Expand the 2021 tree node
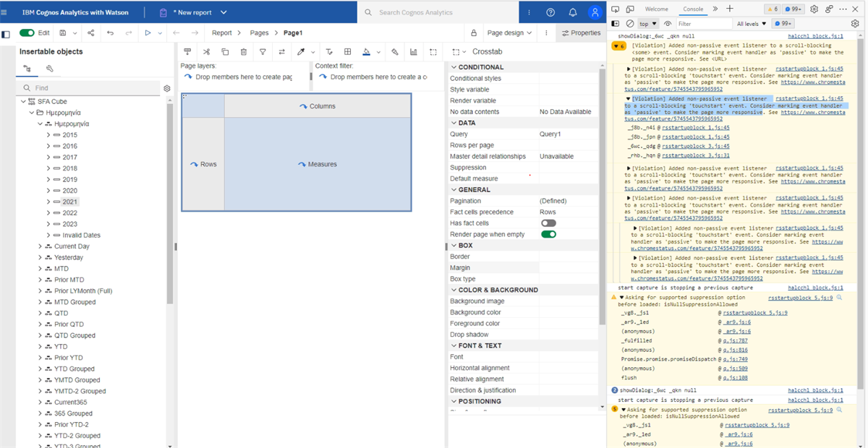This screenshot has height=448, width=868. pos(48,202)
